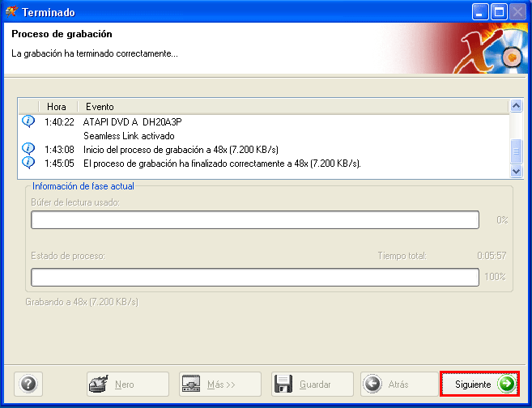
Task: Click the Guardar button
Action: click(x=312, y=384)
